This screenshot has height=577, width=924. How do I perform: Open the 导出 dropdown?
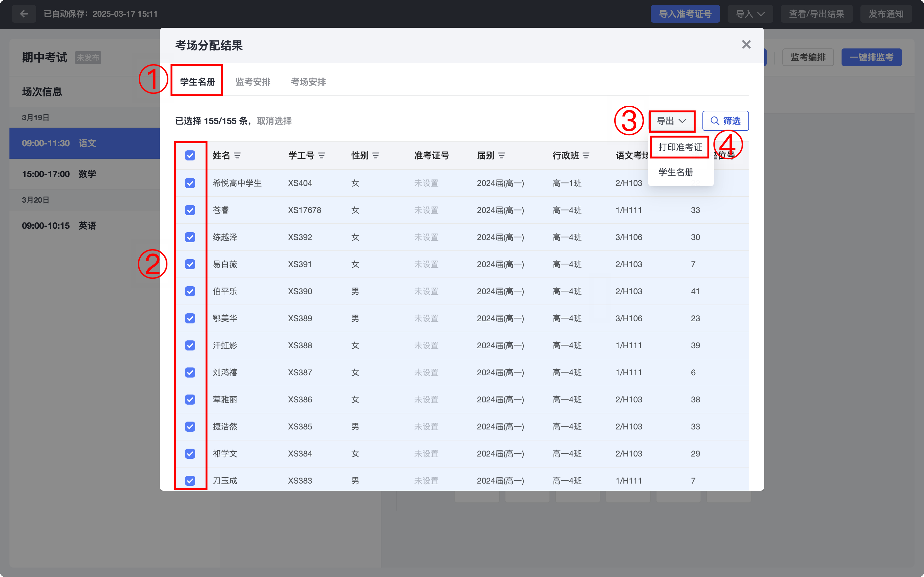[x=672, y=121]
